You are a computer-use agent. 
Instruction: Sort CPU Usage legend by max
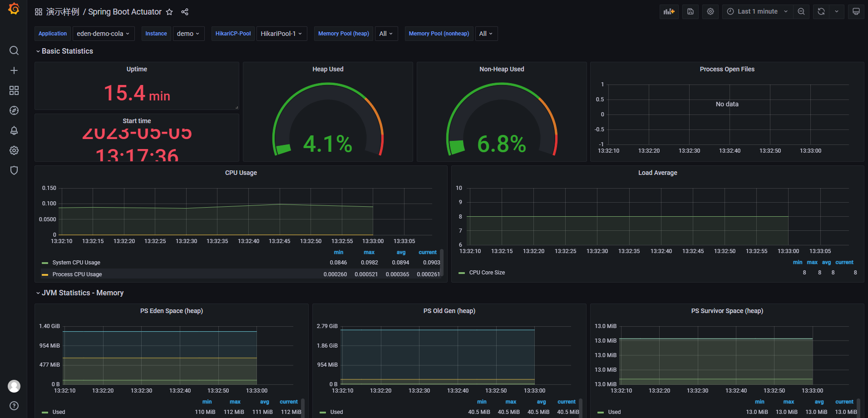(369, 252)
